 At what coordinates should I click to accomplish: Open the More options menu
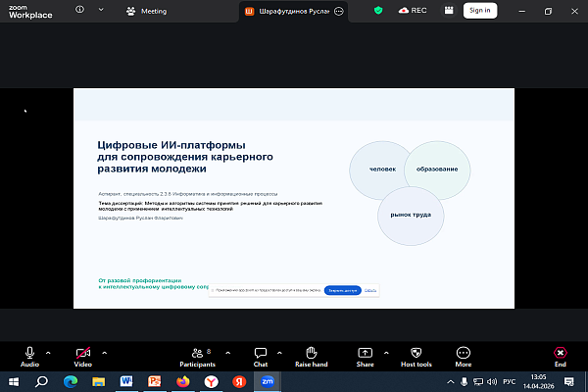point(464,353)
